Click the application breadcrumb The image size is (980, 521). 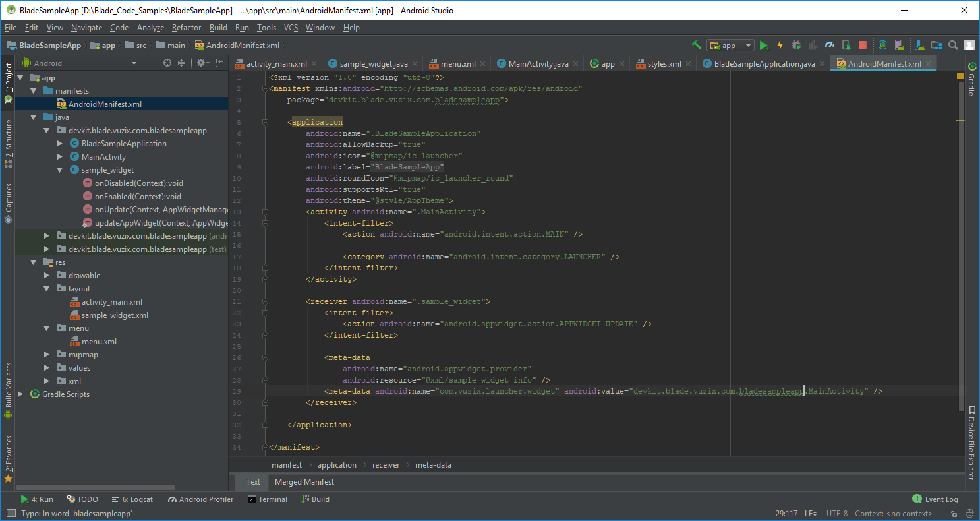coord(337,465)
